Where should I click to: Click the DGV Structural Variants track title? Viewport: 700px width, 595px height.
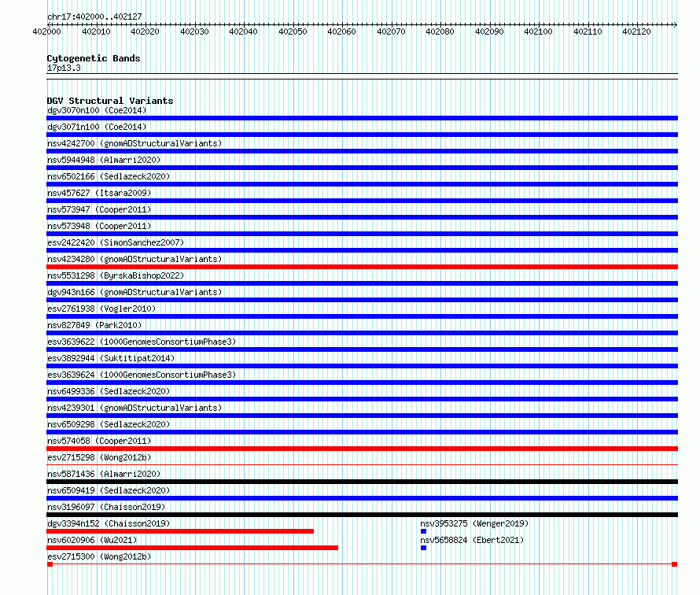pyautogui.click(x=110, y=101)
